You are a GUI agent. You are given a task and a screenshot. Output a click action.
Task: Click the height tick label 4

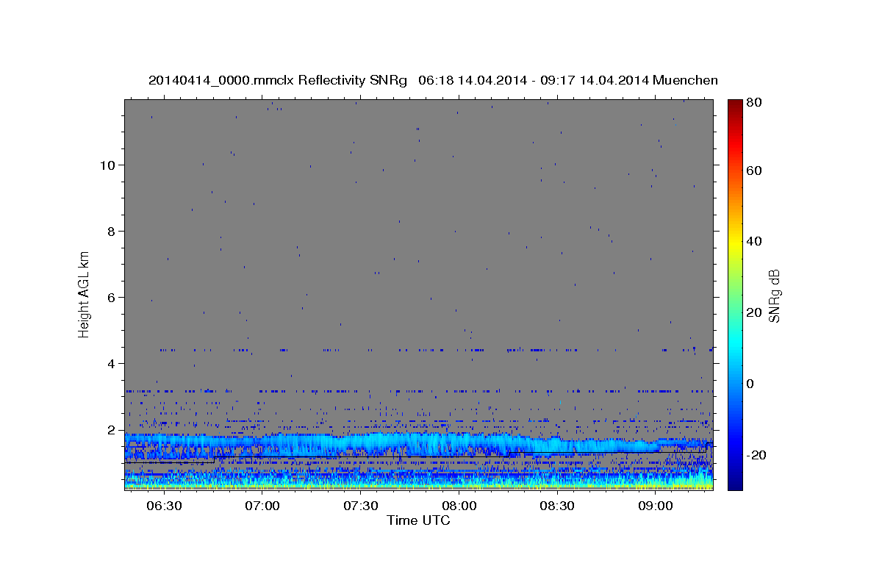click(111, 363)
